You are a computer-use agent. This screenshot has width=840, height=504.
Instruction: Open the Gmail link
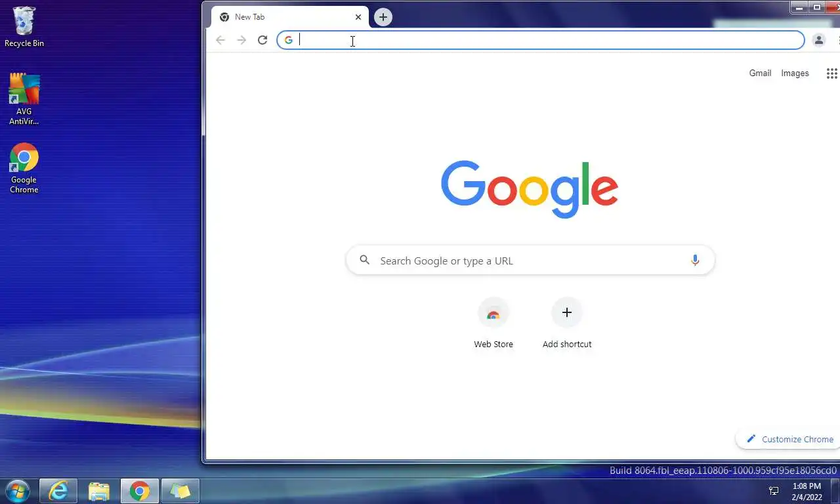pos(760,73)
